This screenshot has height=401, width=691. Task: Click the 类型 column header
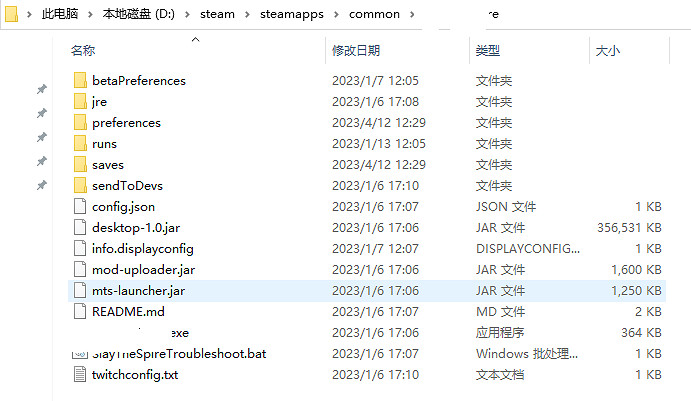tap(487, 50)
